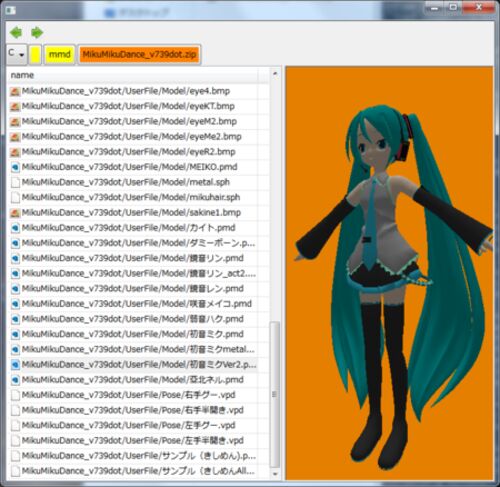Select the Model/mikuhair.sph file name
500x487 pixels.
pyautogui.click(x=131, y=197)
